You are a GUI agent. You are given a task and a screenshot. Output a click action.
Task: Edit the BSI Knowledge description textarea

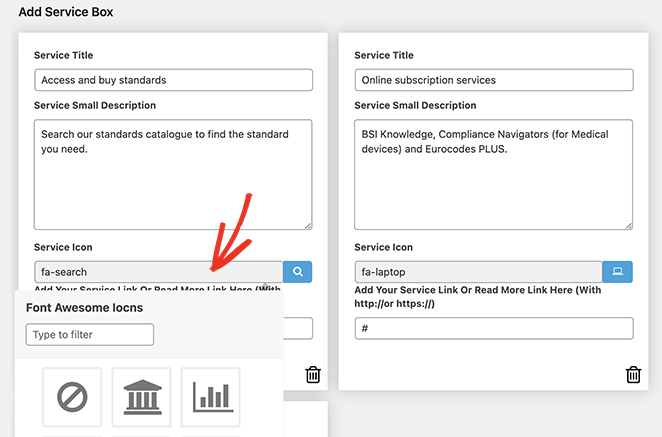[x=493, y=174]
